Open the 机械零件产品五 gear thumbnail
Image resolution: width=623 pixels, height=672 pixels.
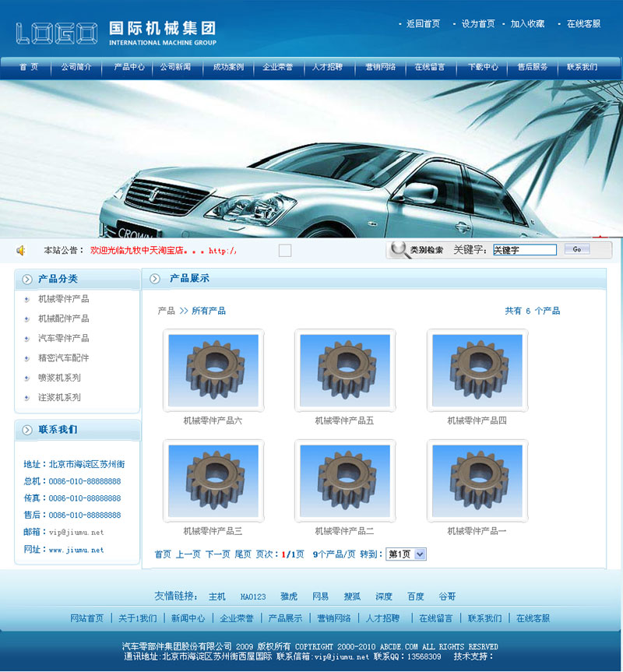click(345, 371)
